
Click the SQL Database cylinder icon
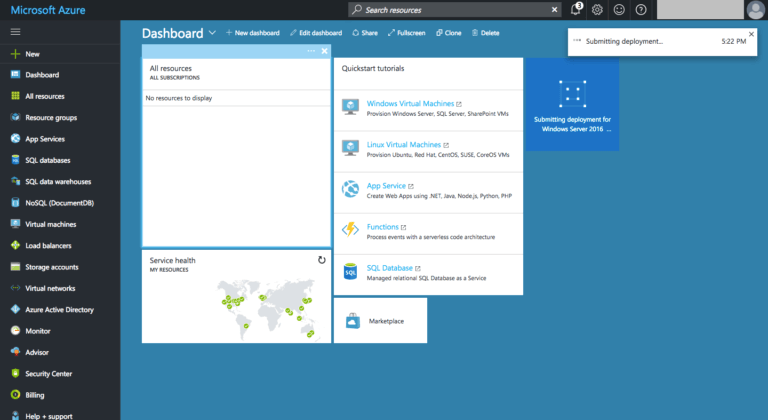[350, 271]
